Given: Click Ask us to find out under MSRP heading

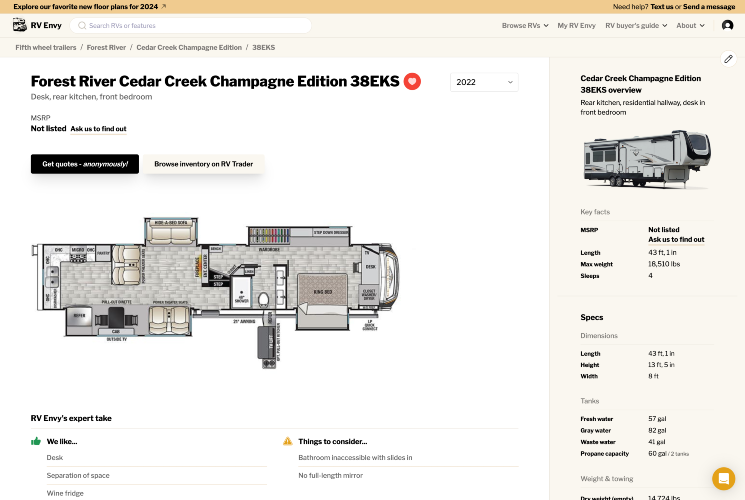Looking at the screenshot, I should [98, 129].
